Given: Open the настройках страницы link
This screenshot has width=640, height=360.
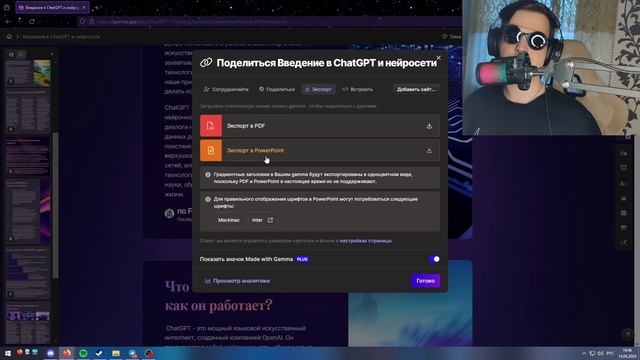Looking at the screenshot, I should point(366,241).
